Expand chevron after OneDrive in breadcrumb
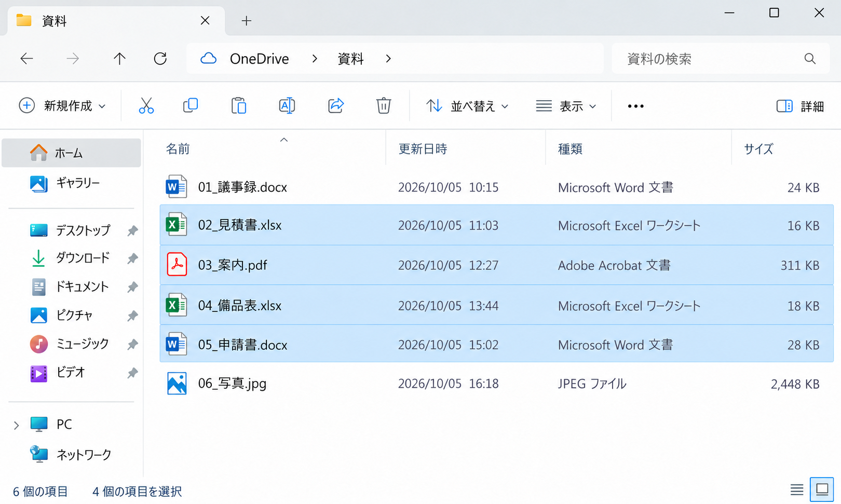 (315, 59)
